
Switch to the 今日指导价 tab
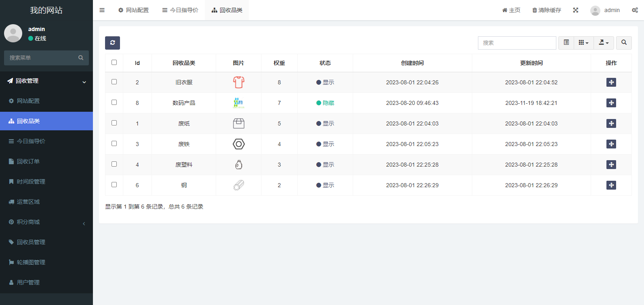180,10
